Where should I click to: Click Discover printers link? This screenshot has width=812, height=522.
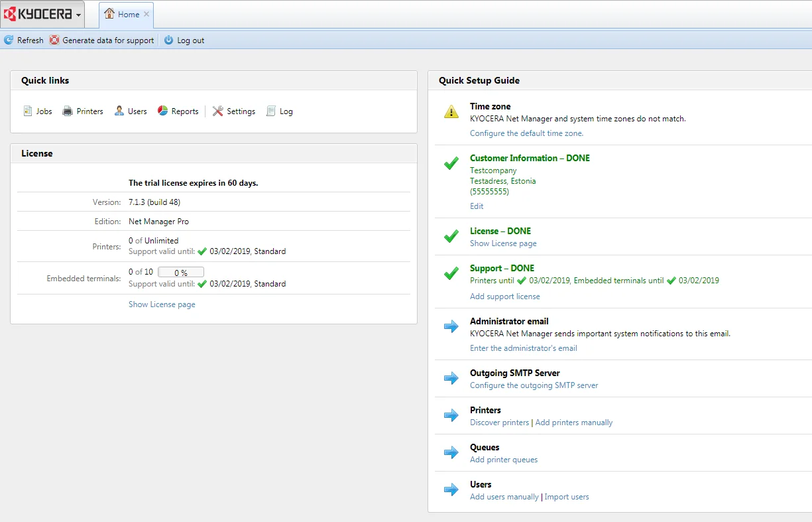point(499,423)
